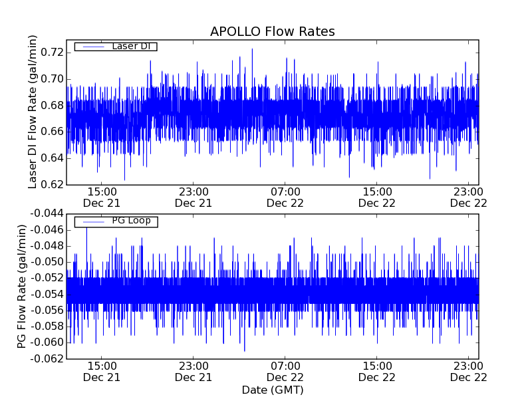The image size is (532, 399).
Task: Click the 0.72 y-axis tick label
Action: coord(51,53)
